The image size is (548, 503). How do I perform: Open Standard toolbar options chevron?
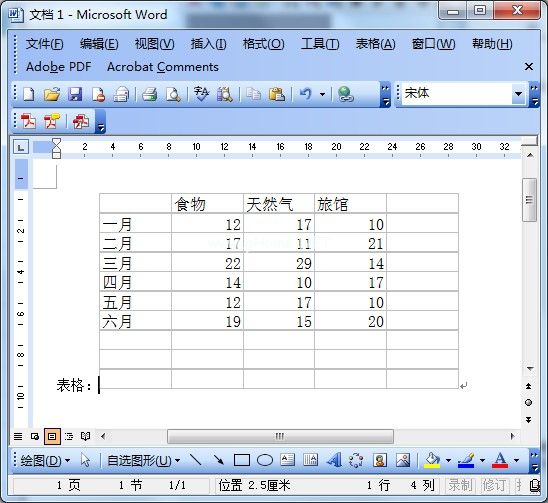[385, 95]
